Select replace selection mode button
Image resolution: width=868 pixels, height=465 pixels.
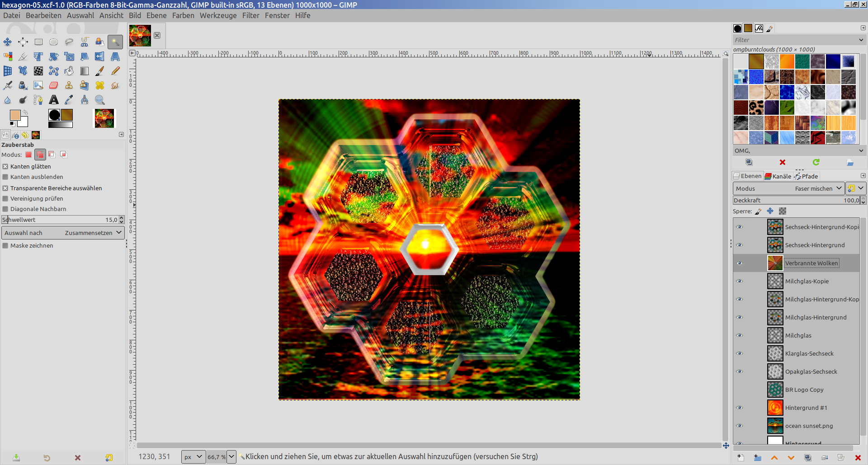(28, 155)
